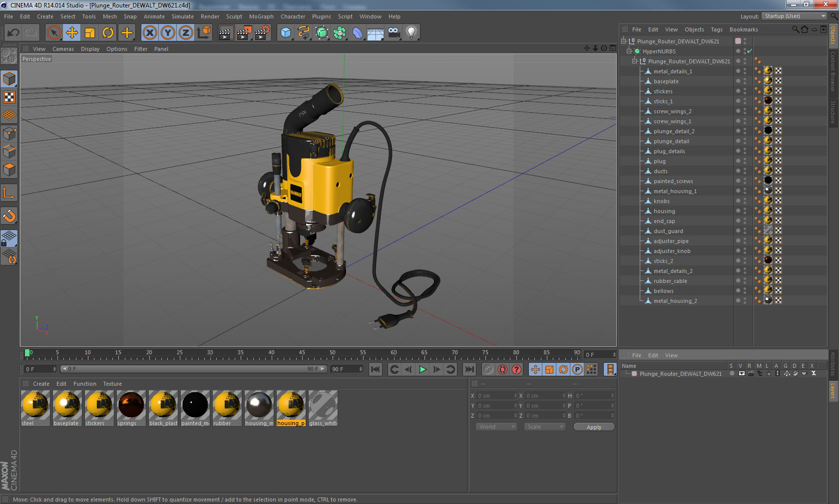Open the Layout dropdown Startup (User)
The image size is (839, 504).
(794, 16)
